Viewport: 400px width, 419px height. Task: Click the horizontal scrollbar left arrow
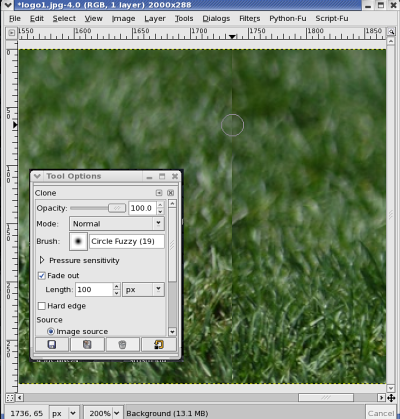[20, 398]
